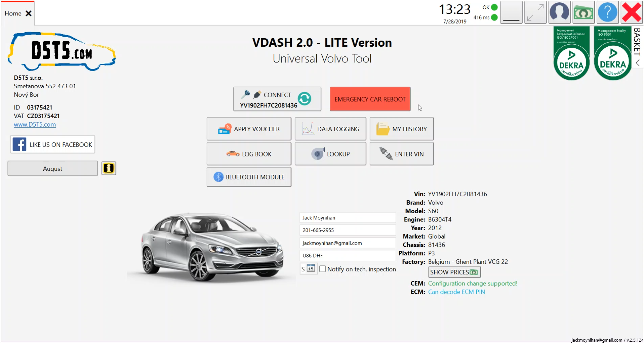The image size is (644, 343).
Task: Click Enter VIN button
Action: tap(401, 154)
